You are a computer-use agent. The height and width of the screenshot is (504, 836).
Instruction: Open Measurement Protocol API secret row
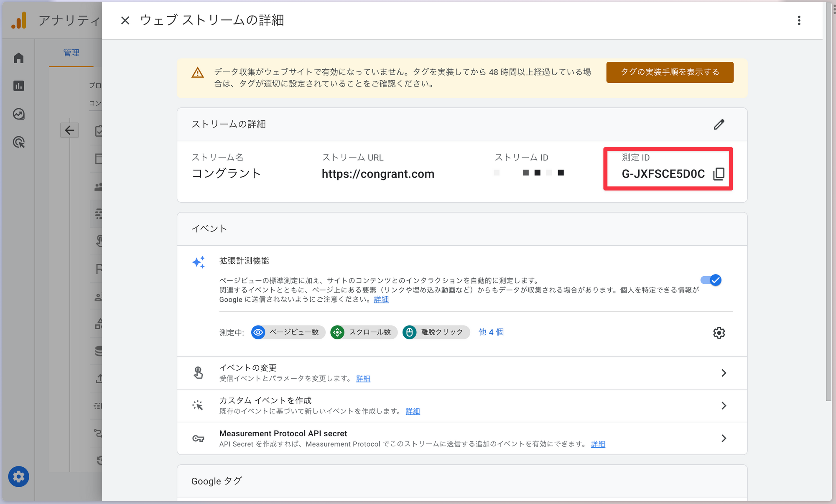coord(462,438)
